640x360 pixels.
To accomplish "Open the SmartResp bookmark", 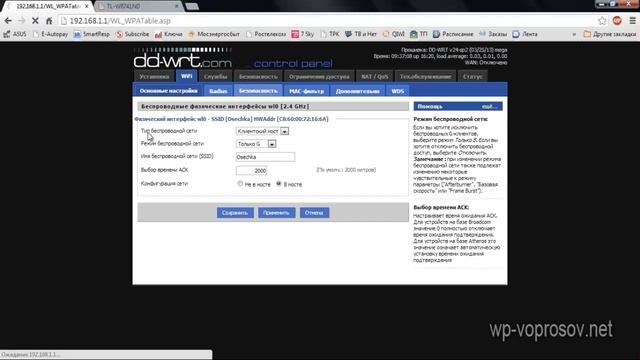I will pyautogui.click(x=92, y=34).
